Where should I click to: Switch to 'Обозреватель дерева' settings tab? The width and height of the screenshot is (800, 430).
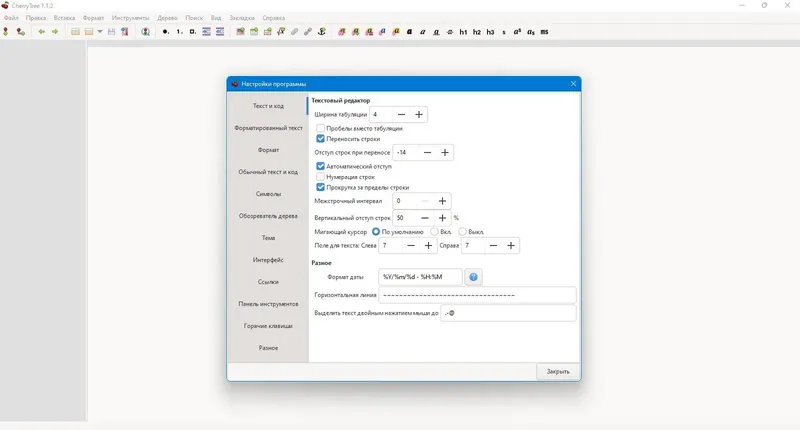268,216
